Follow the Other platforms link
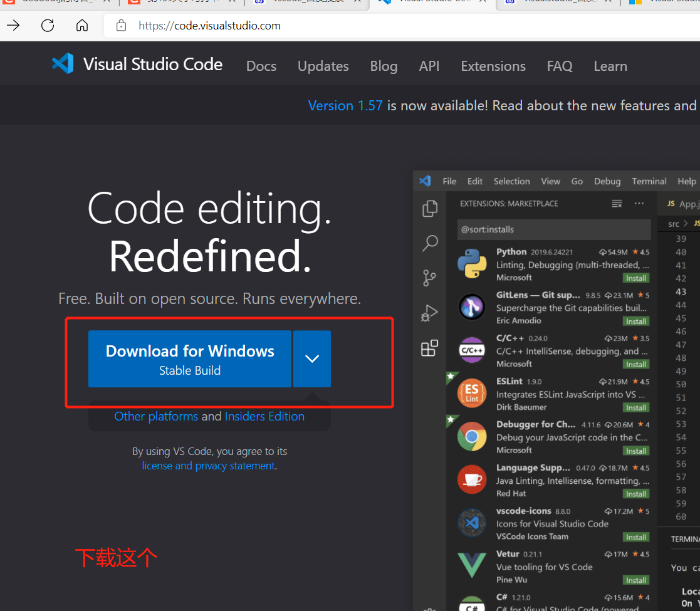Screen dimensions: 700x611 [x=156, y=416]
